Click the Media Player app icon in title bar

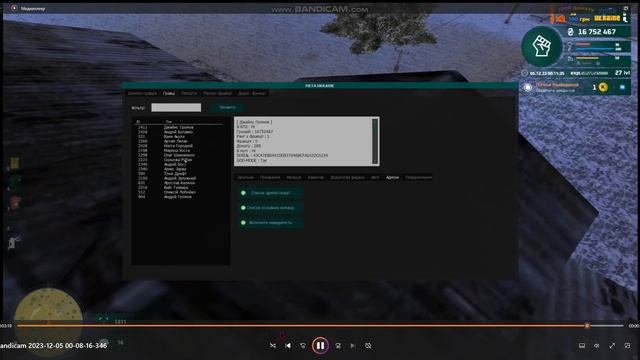(x=14, y=8)
